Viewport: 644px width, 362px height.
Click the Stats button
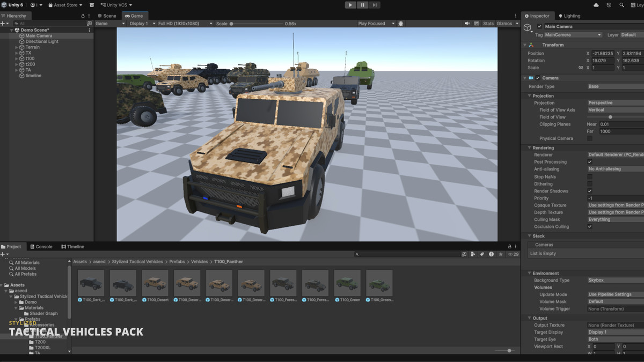point(488,24)
